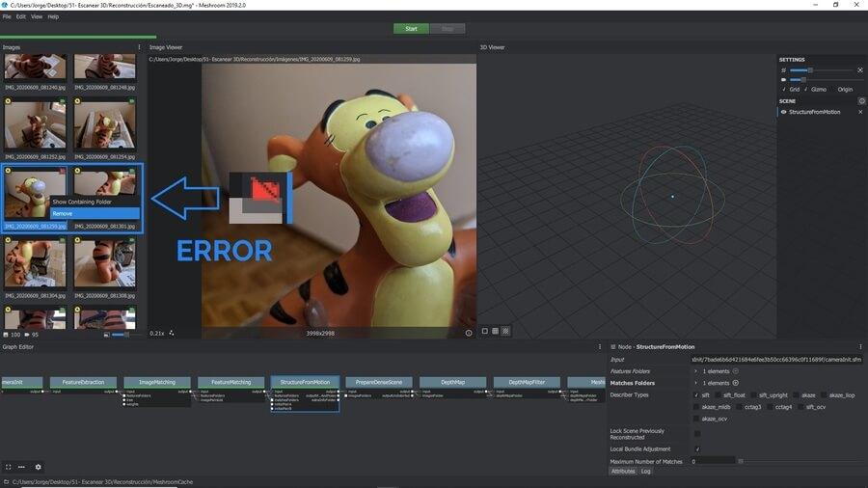This screenshot has height=488, width=868.
Task: Toggle the Grid checkbox
Action: (x=784, y=89)
